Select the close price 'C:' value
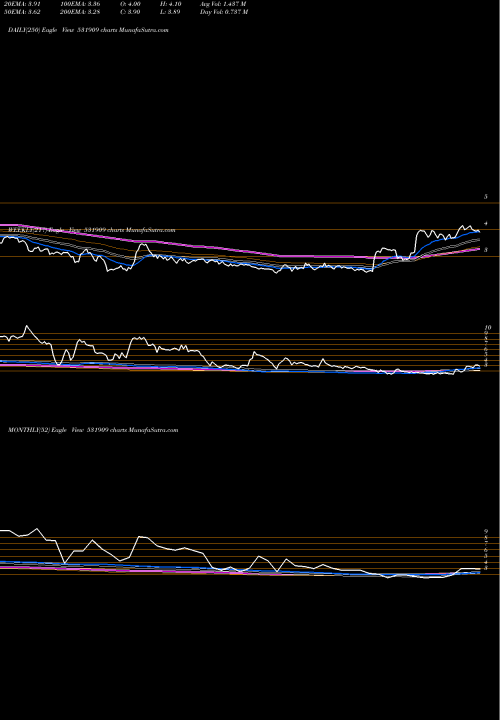 click(132, 12)
